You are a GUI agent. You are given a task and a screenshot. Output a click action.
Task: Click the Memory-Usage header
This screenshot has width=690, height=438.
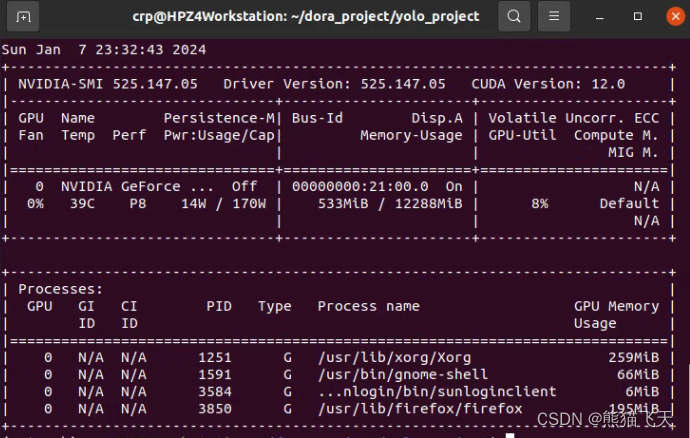(x=411, y=135)
